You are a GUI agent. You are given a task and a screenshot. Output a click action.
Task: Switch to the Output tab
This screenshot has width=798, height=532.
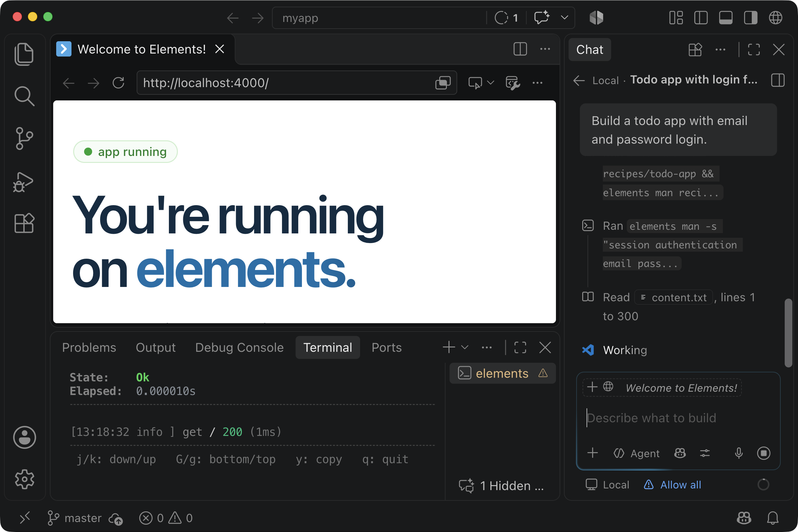pos(156,347)
